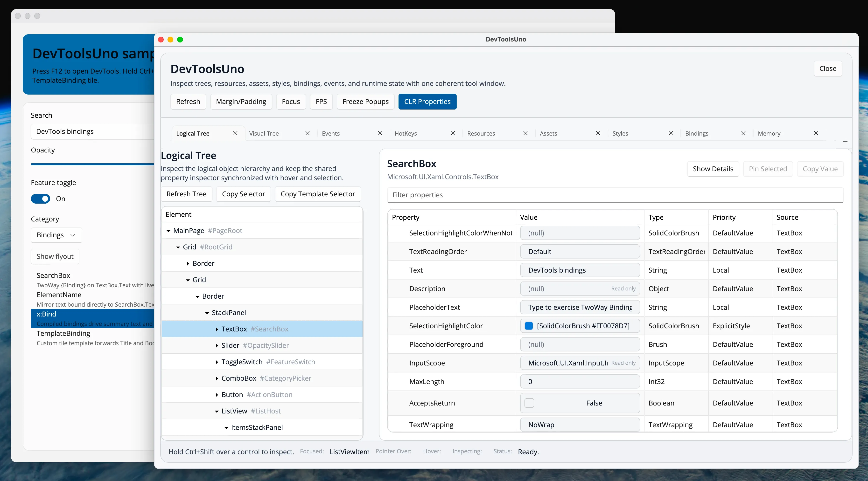Select the ElementName list item

coord(92,299)
